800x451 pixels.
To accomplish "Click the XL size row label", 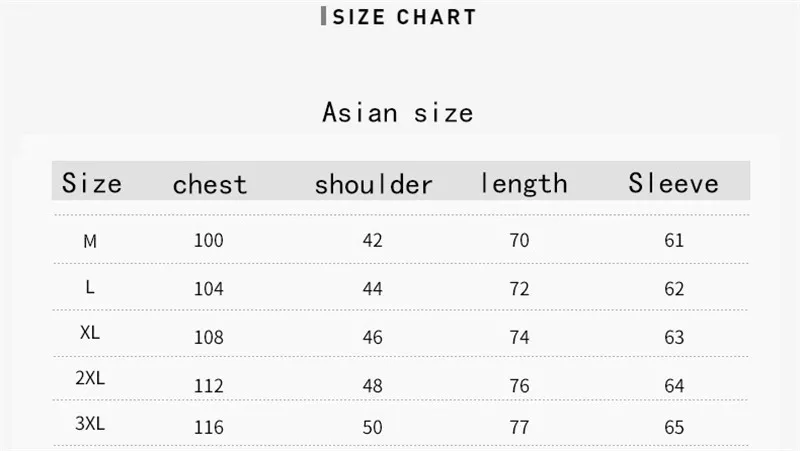I will [x=90, y=333].
